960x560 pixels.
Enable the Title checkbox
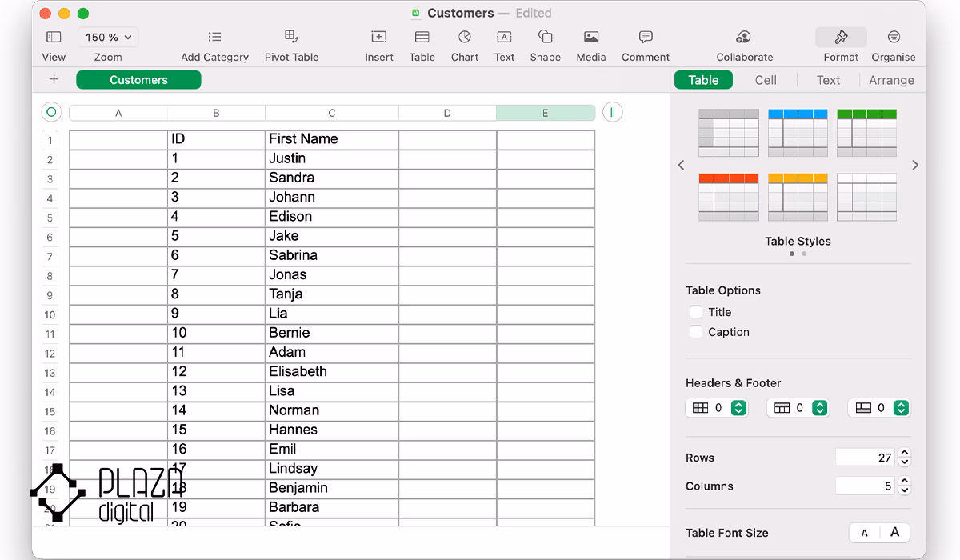pos(696,312)
